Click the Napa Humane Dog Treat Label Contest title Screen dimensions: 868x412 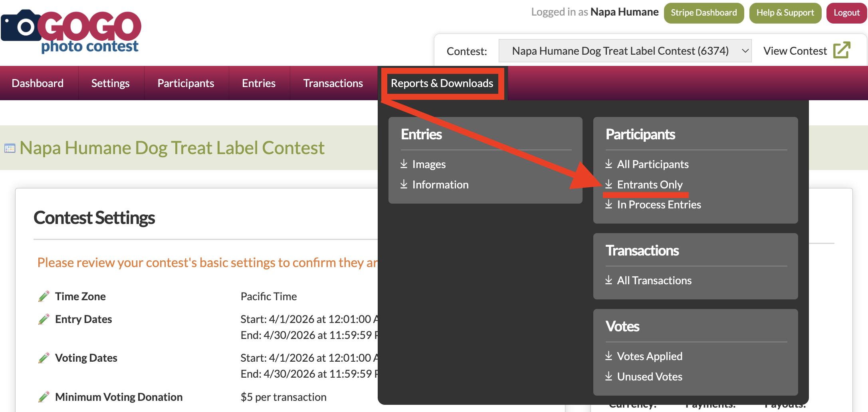point(172,148)
